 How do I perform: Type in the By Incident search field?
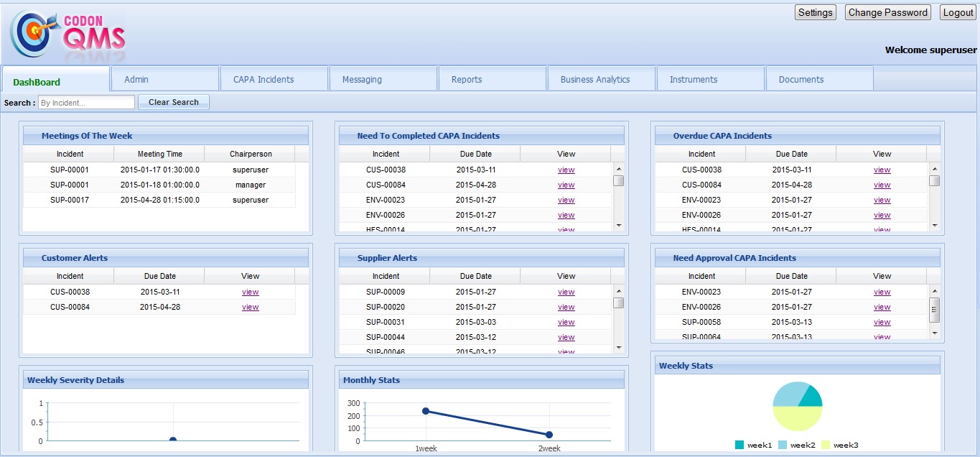(86, 103)
